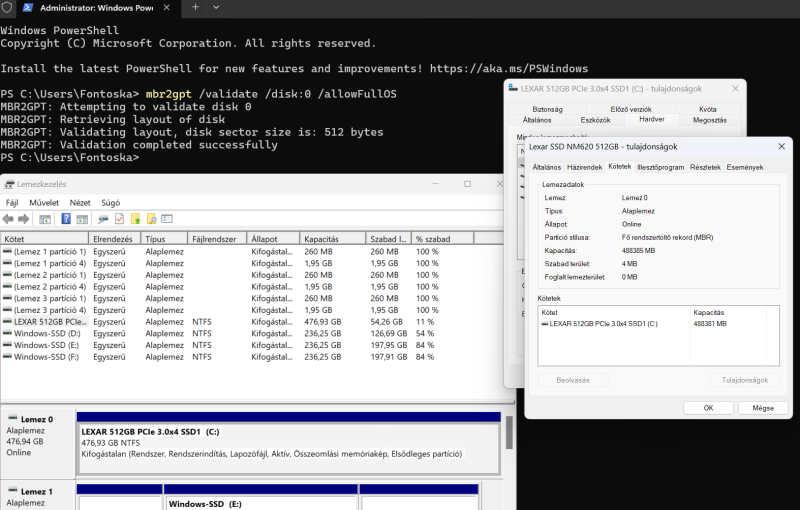Open help with the blue question mark icon
The height and width of the screenshot is (510, 800).
click(66, 219)
